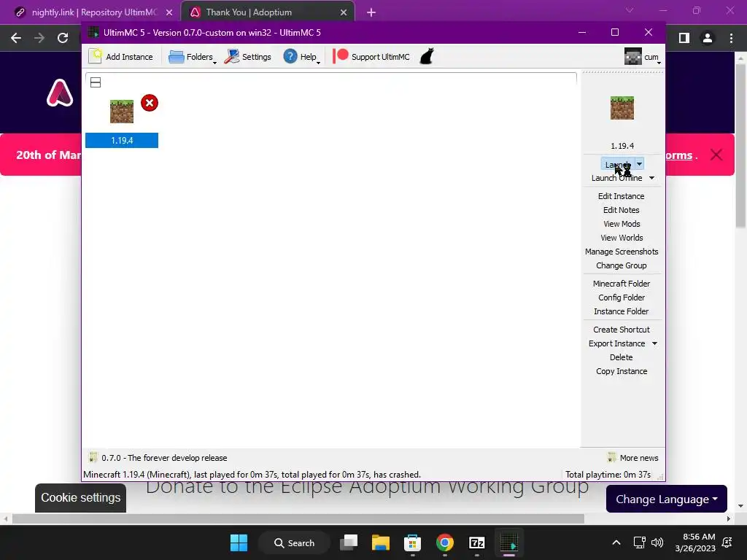Click the instance icon in side panel

click(x=622, y=108)
